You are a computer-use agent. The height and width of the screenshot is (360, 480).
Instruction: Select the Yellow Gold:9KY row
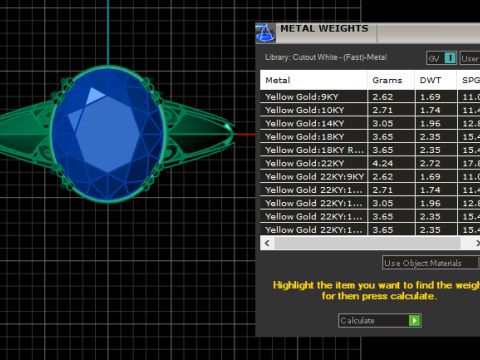(x=370, y=97)
